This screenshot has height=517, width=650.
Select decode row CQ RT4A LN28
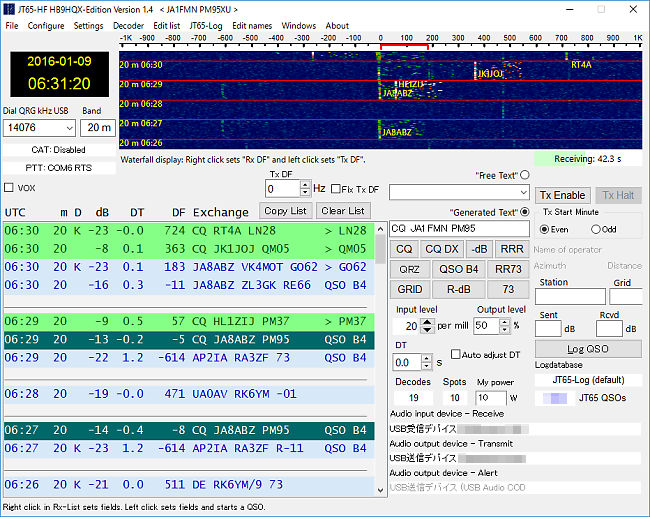coord(189,231)
